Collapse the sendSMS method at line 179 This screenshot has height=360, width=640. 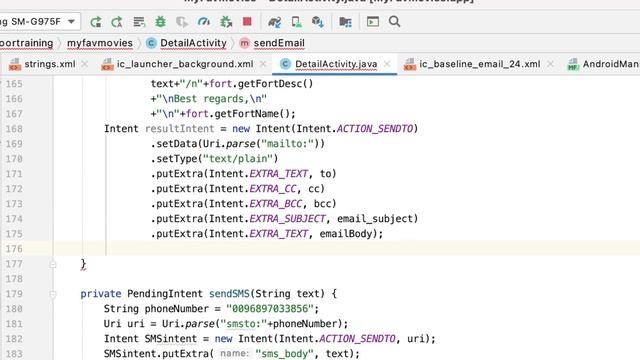pyautogui.click(x=53, y=294)
